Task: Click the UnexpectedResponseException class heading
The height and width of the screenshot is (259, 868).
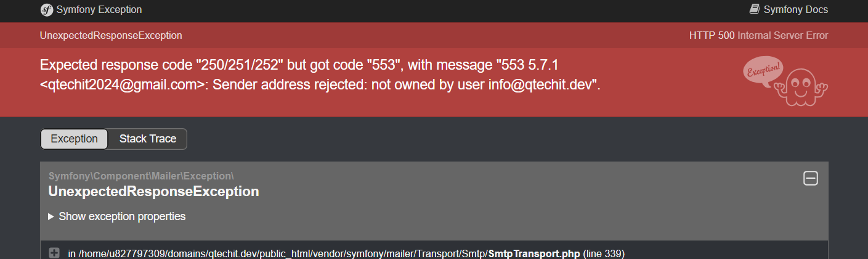Action: coord(153,192)
